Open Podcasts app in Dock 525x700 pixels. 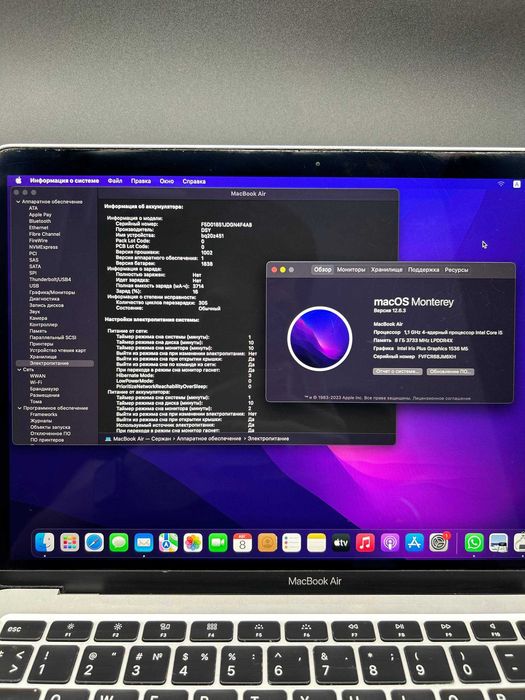click(390, 542)
